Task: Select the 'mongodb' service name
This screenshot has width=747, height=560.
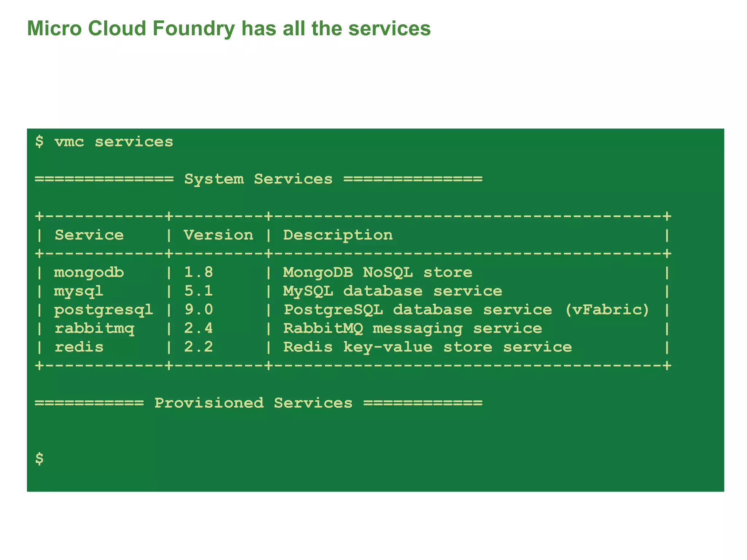Action: (x=89, y=273)
